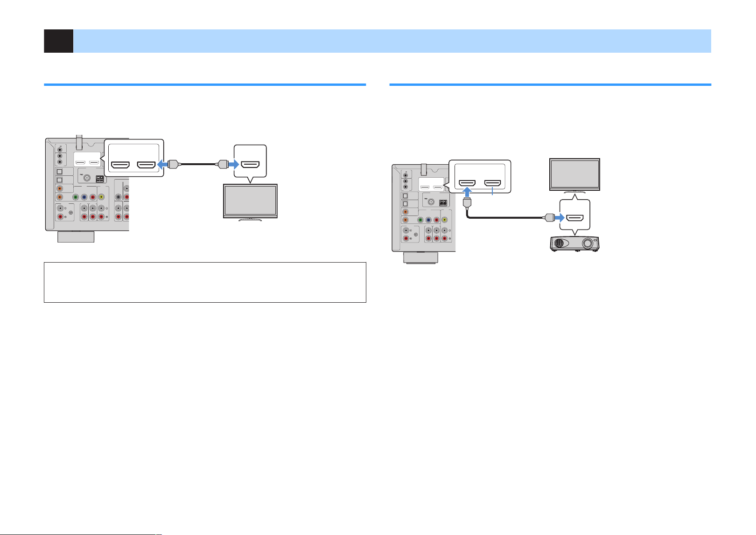Click the TV above the projector
The image size is (756, 535).
coord(575,175)
